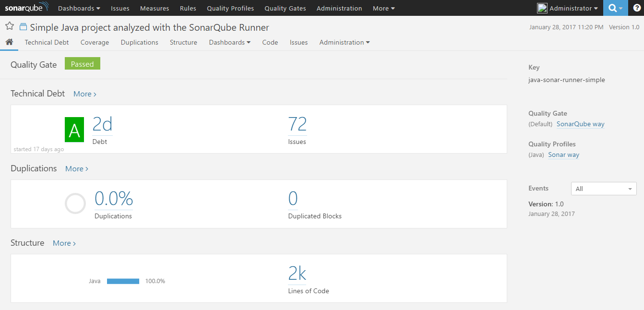This screenshot has height=310, width=644.
Task: Go to the project home icon tab
Action: click(x=9, y=42)
